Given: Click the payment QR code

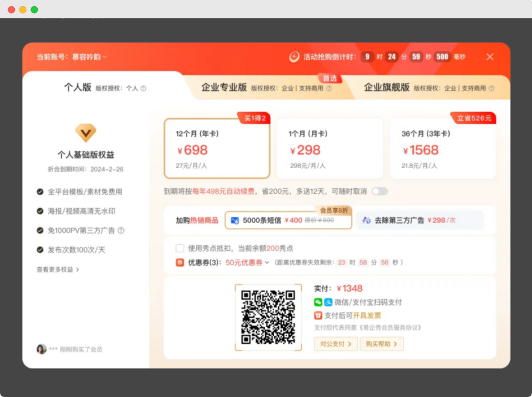Looking at the screenshot, I should point(268,317).
